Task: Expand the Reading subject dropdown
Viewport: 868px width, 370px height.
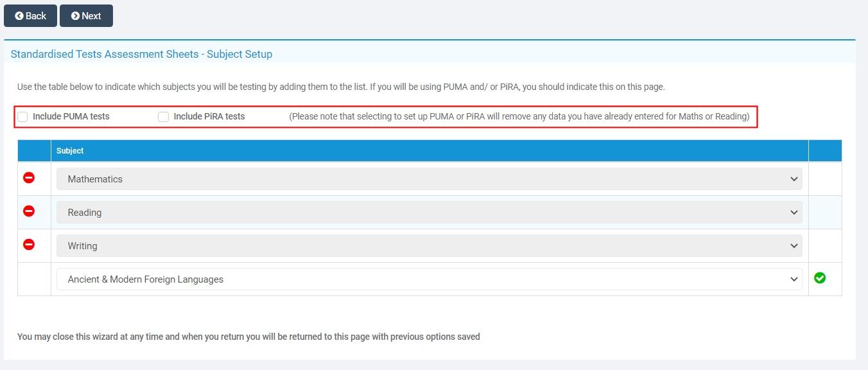Action: [429, 213]
